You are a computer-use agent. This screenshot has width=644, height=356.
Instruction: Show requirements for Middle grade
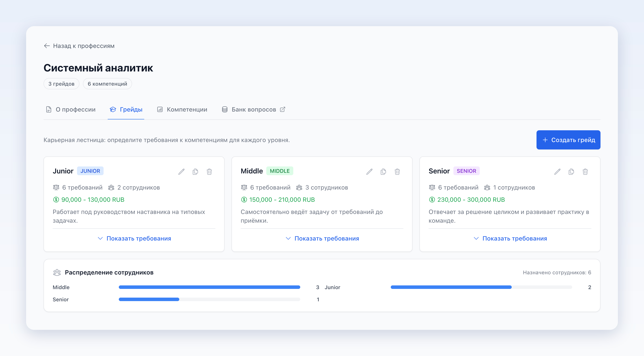[x=322, y=238]
